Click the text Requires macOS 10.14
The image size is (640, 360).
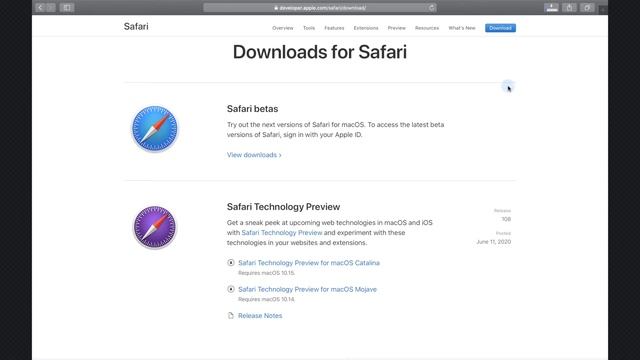coord(267,300)
